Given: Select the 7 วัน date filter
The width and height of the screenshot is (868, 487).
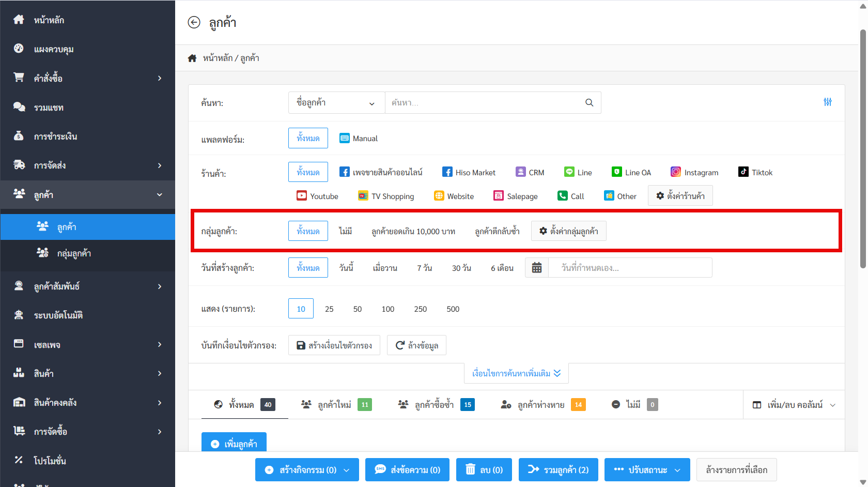Looking at the screenshot, I should tap(424, 268).
